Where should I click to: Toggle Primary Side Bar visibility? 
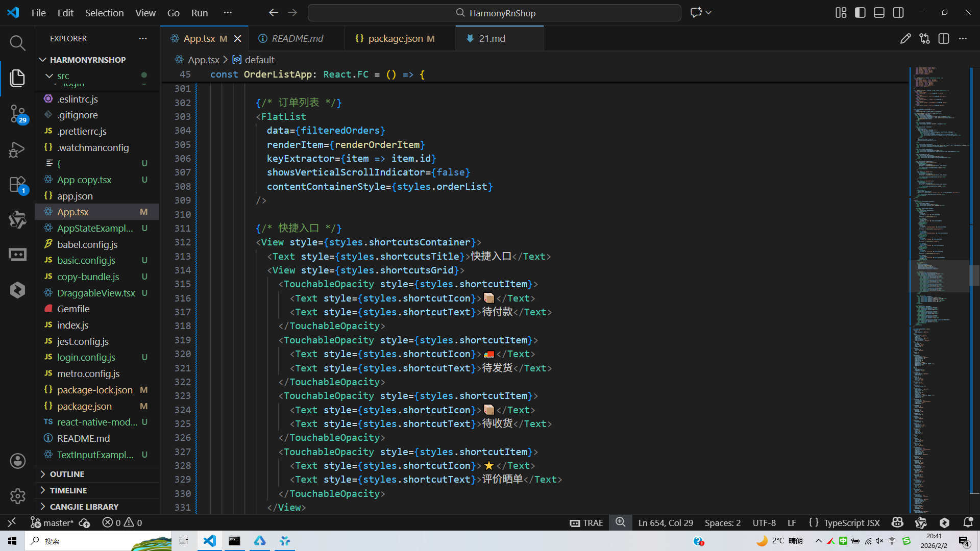click(x=860, y=13)
